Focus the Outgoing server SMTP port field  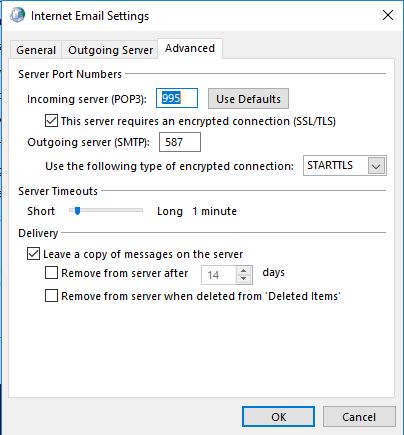tap(180, 142)
